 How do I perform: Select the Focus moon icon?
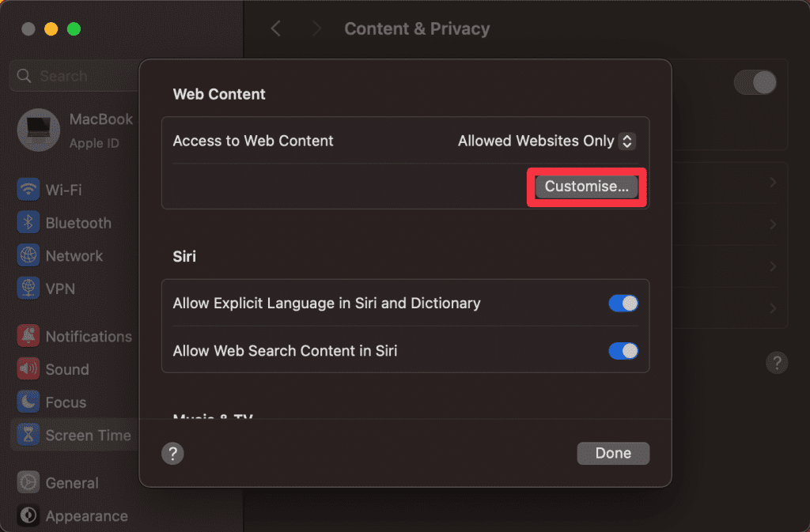(x=28, y=402)
